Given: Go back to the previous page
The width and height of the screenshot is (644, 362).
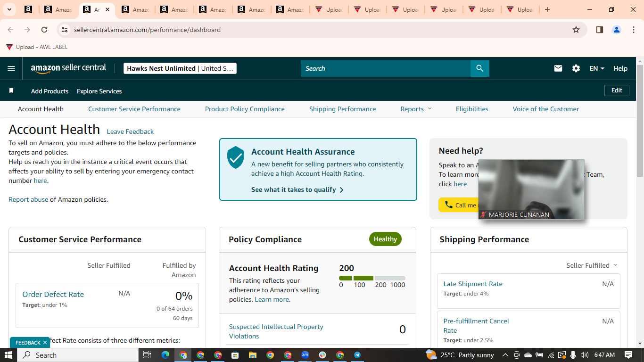Looking at the screenshot, I should (x=10, y=30).
